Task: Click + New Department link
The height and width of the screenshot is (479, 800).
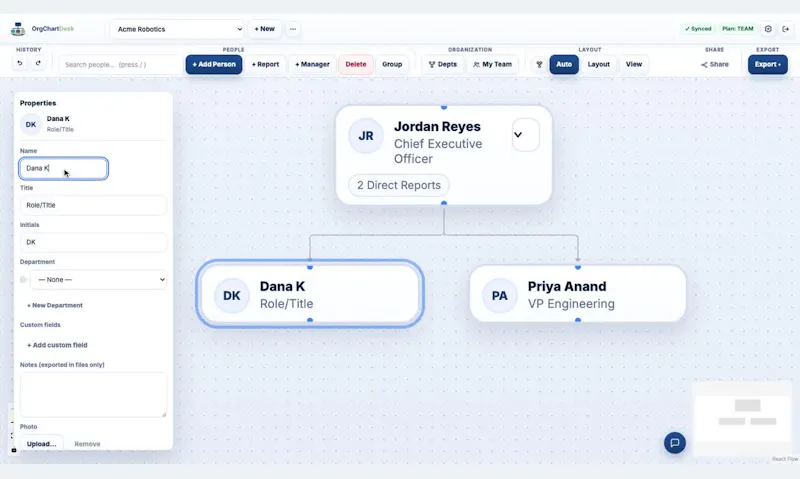Action: [x=55, y=305]
